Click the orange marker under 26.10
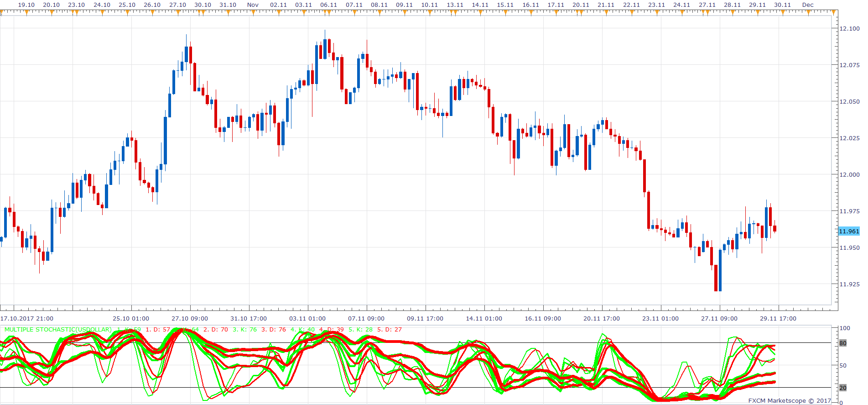This screenshot has width=868, height=405. tap(152, 12)
